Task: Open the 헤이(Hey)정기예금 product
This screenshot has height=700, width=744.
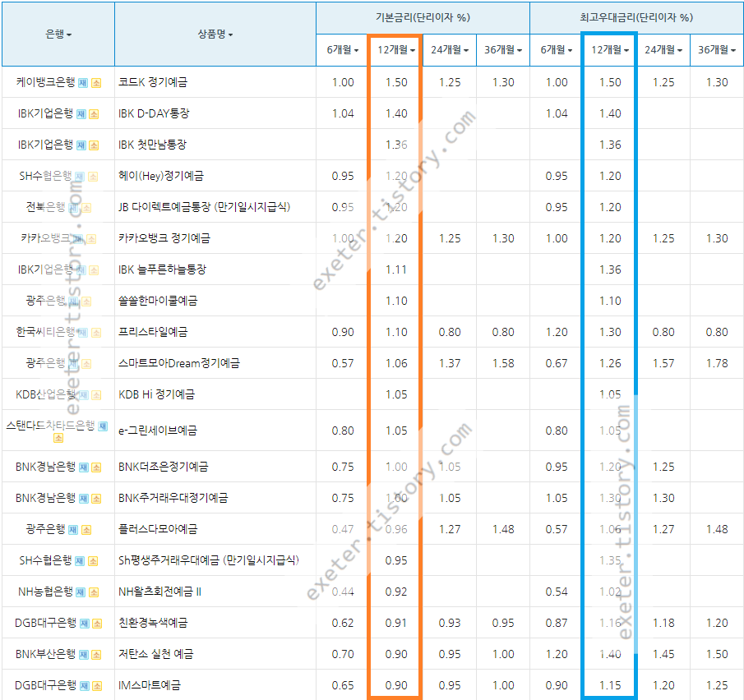Action: (161, 176)
